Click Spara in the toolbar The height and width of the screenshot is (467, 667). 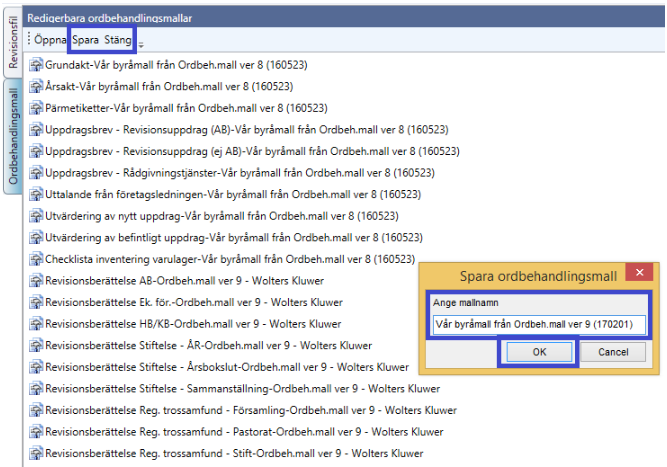tap(86, 40)
